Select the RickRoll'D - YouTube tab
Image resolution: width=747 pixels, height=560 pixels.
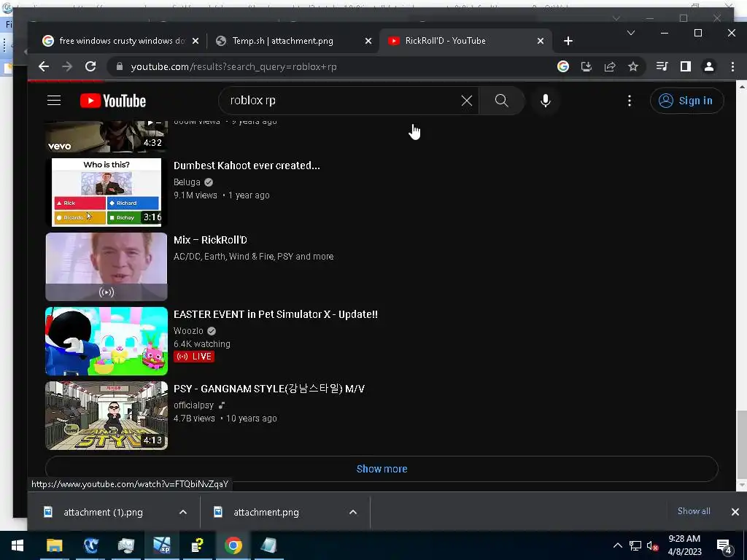[446, 41]
